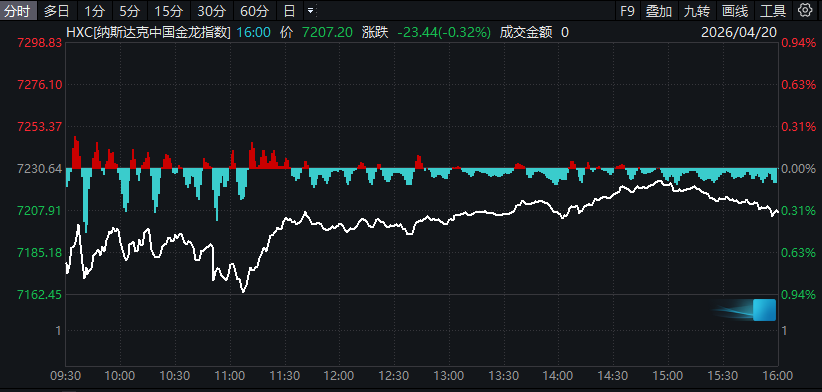Click the 16:00 timestamp in header

[x=254, y=32]
